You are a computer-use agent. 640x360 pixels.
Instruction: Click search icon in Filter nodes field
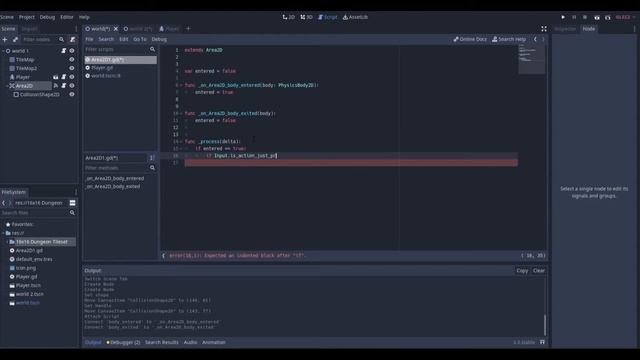pos(62,40)
